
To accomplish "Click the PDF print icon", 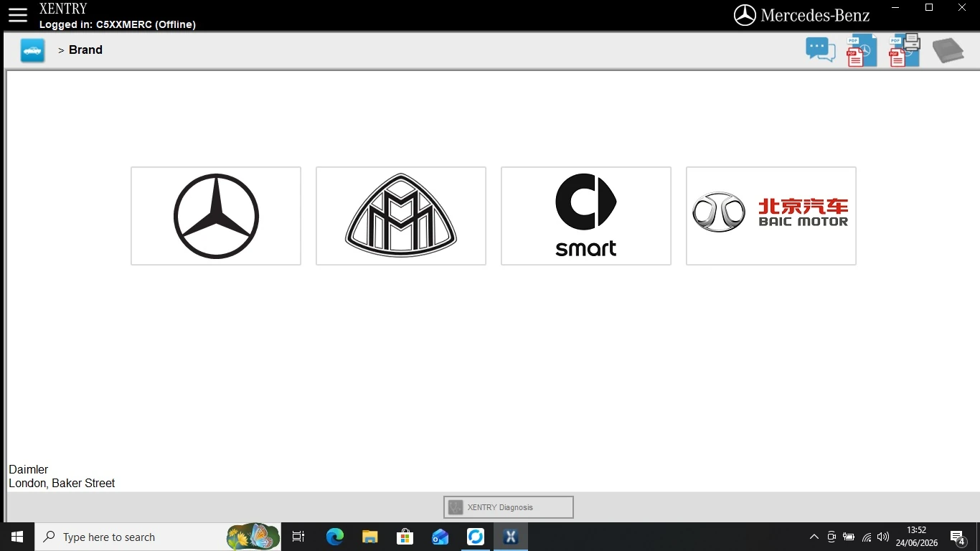I will click(x=905, y=50).
